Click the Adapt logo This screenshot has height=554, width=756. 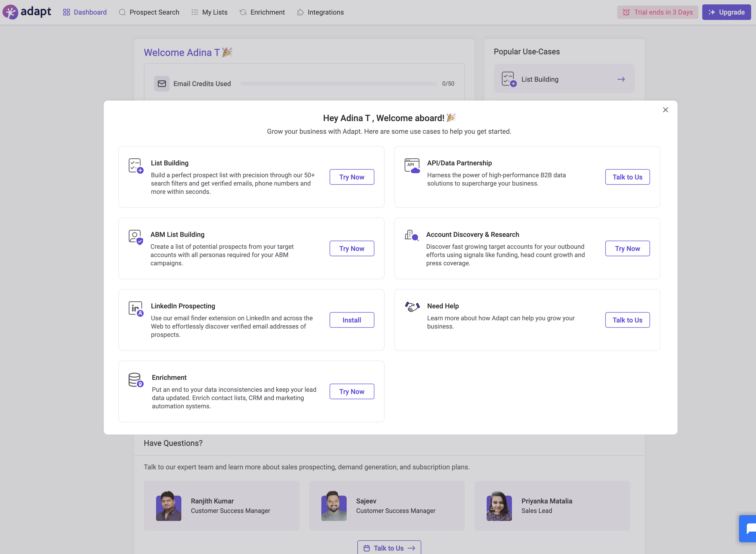tap(27, 12)
